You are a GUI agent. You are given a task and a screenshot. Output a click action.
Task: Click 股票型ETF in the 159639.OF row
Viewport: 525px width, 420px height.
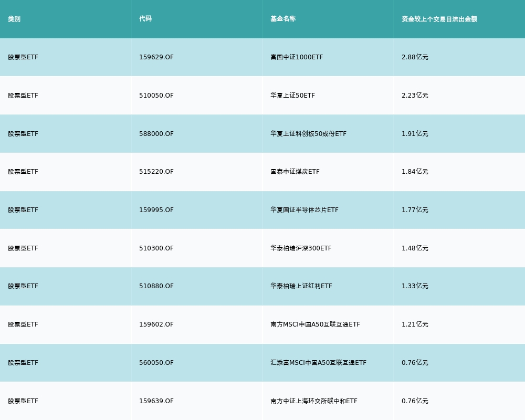click(x=23, y=401)
